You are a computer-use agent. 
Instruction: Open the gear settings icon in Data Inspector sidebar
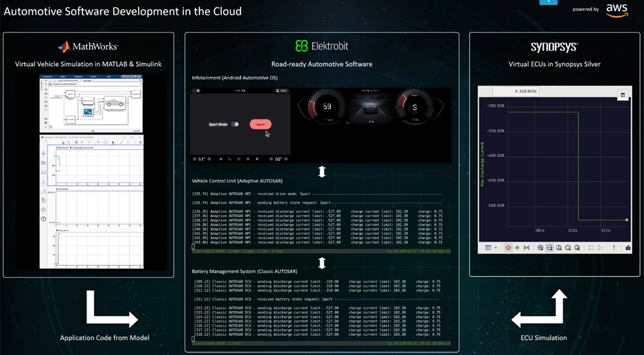click(x=44, y=210)
